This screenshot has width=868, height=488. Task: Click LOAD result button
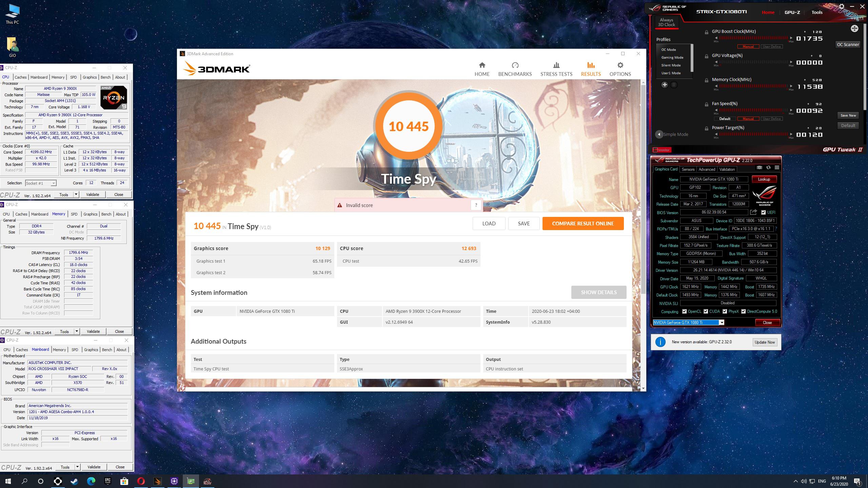tap(489, 223)
